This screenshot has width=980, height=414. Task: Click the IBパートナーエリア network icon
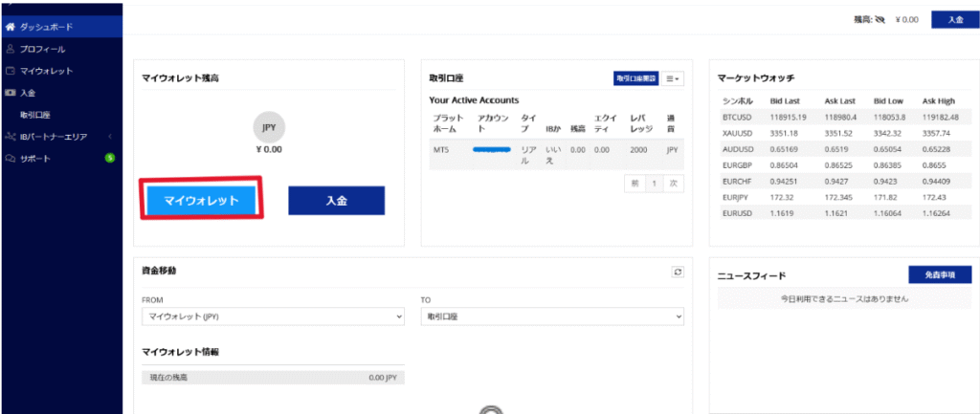coord(11,137)
